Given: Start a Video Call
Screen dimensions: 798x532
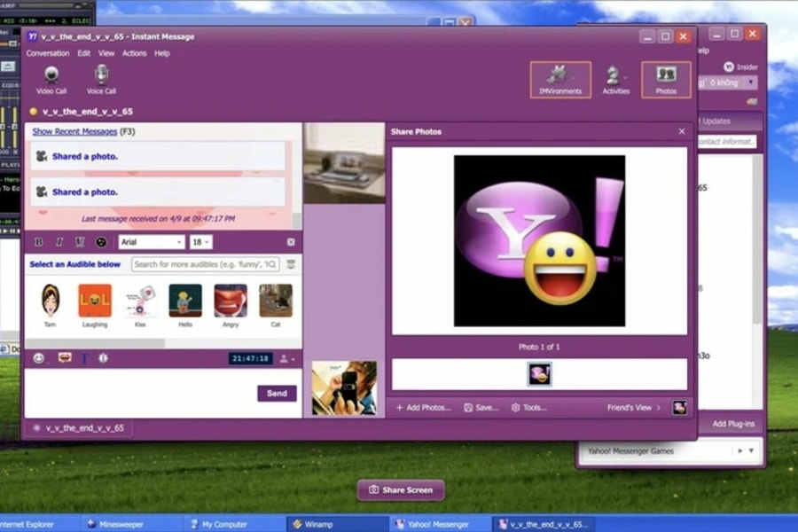Looking at the screenshot, I should (51, 81).
